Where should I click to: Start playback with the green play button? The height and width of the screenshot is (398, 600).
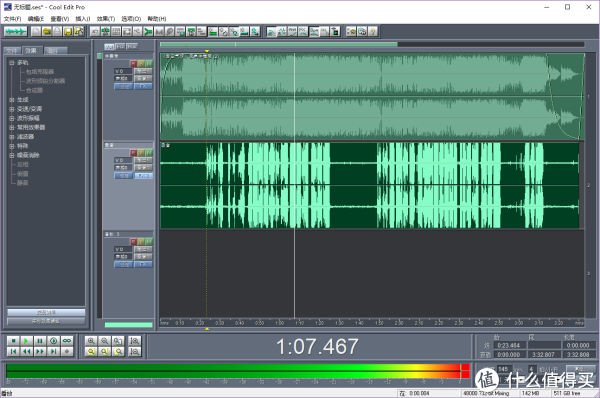click(26, 341)
